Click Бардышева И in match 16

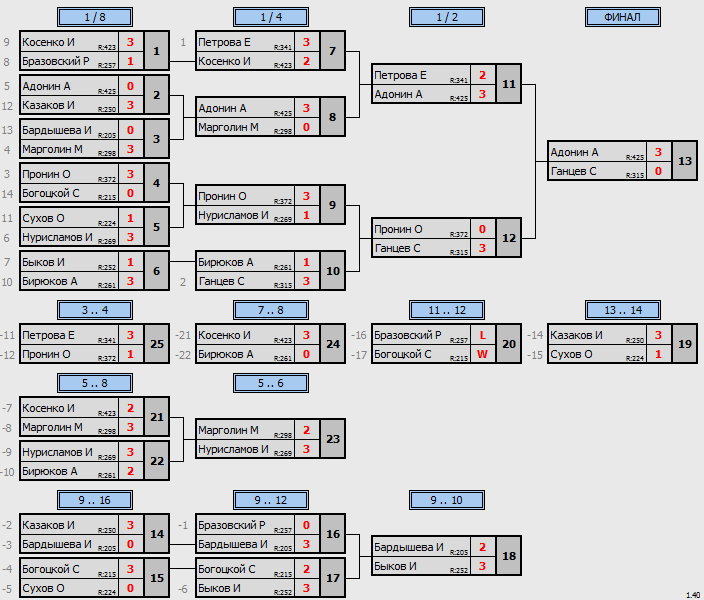233,544
